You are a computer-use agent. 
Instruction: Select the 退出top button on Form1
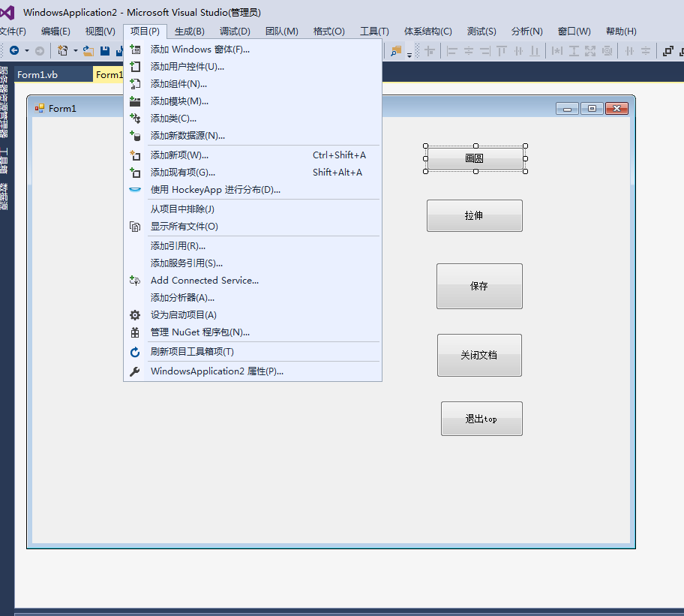[x=481, y=419]
